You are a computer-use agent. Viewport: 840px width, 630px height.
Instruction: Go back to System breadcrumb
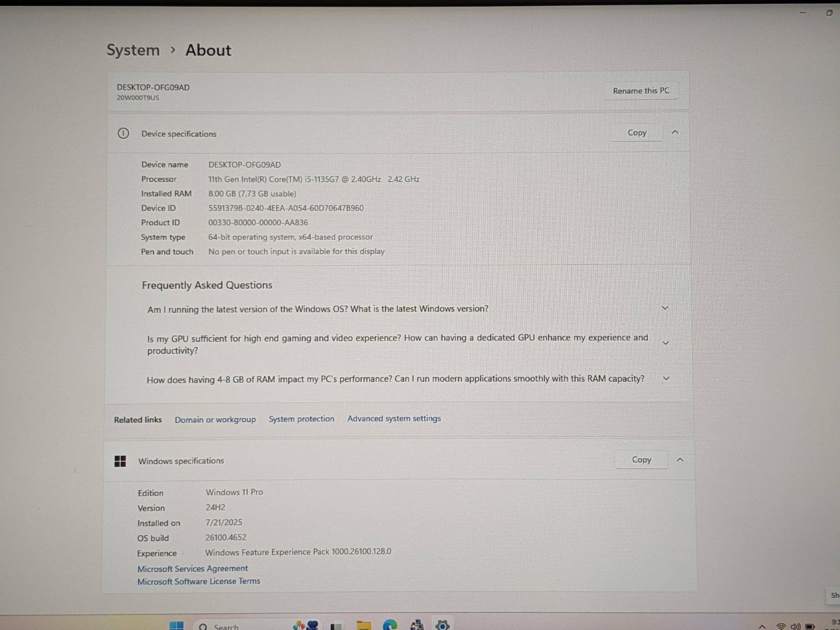tap(133, 50)
